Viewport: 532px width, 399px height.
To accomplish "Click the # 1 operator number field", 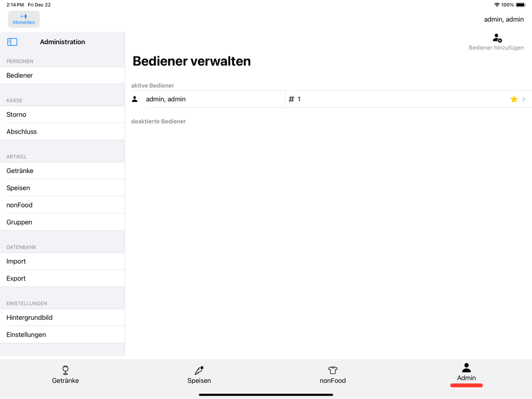I will pyautogui.click(x=295, y=99).
